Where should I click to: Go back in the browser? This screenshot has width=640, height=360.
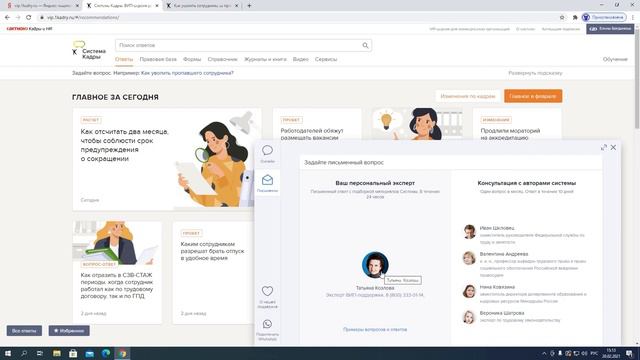tap(7, 17)
